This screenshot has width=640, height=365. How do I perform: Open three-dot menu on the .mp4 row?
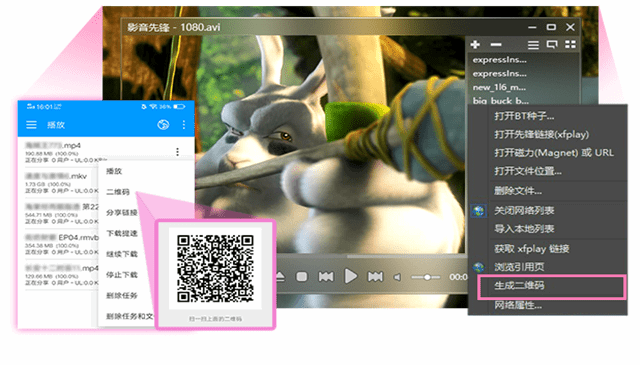click(x=178, y=152)
